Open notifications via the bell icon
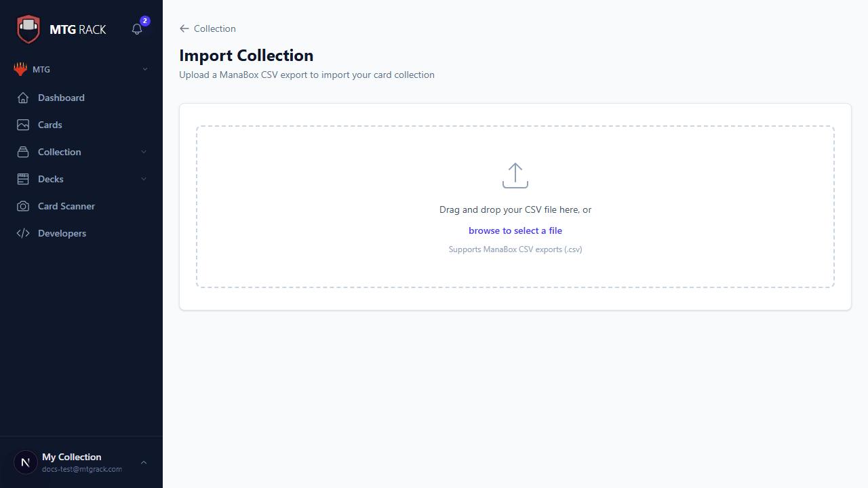Viewport: 868px width, 488px height. click(136, 30)
